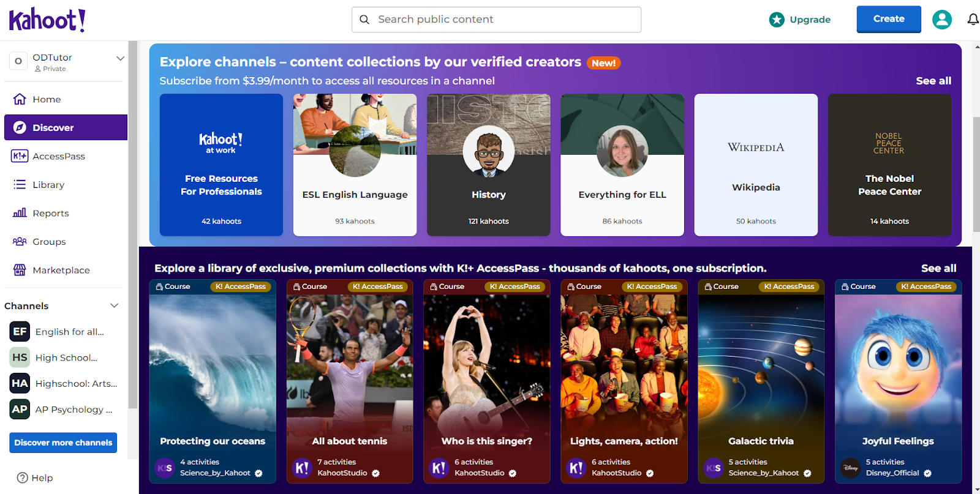The width and height of the screenshot is (980, 494).
Task: Click the New! badge
Action: (603, 63)
